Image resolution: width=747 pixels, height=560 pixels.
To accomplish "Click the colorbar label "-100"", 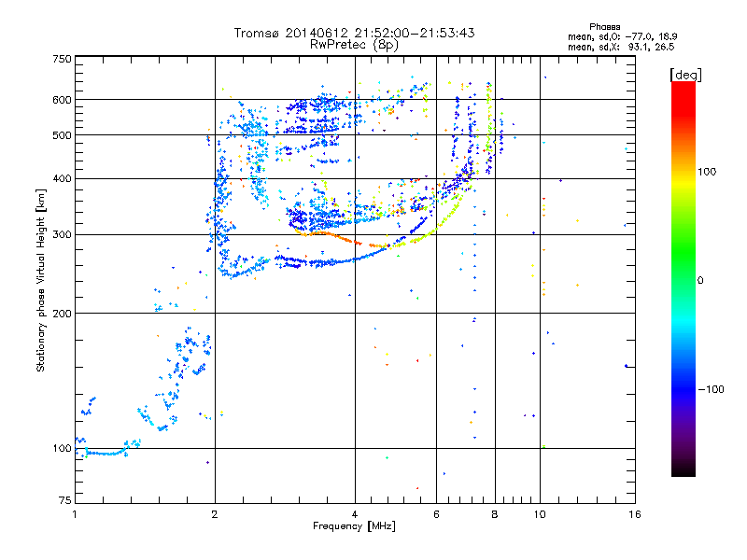I will click(x=711, y=389).
